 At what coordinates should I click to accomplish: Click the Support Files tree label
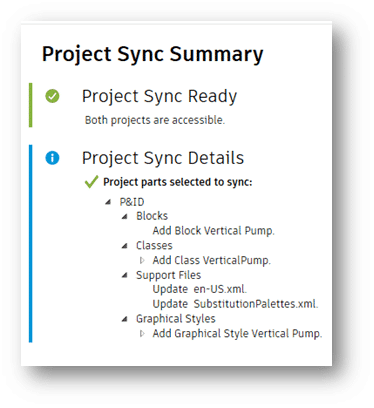point(168,275)
